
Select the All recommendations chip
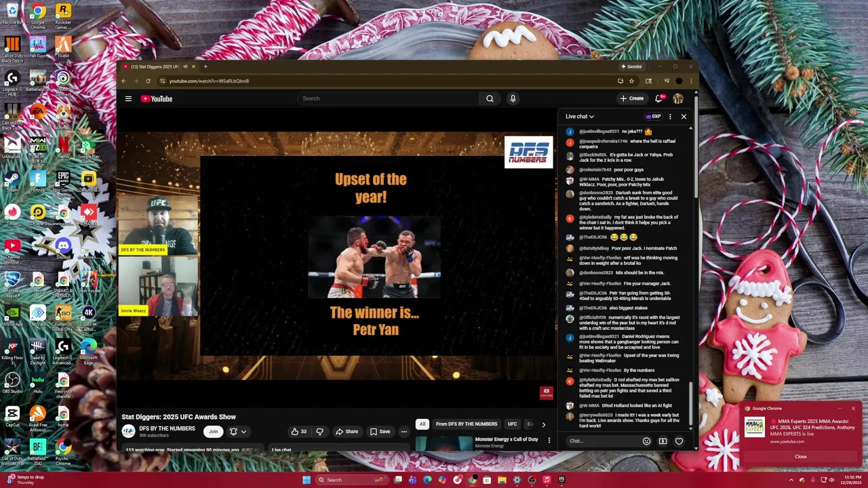422,424
